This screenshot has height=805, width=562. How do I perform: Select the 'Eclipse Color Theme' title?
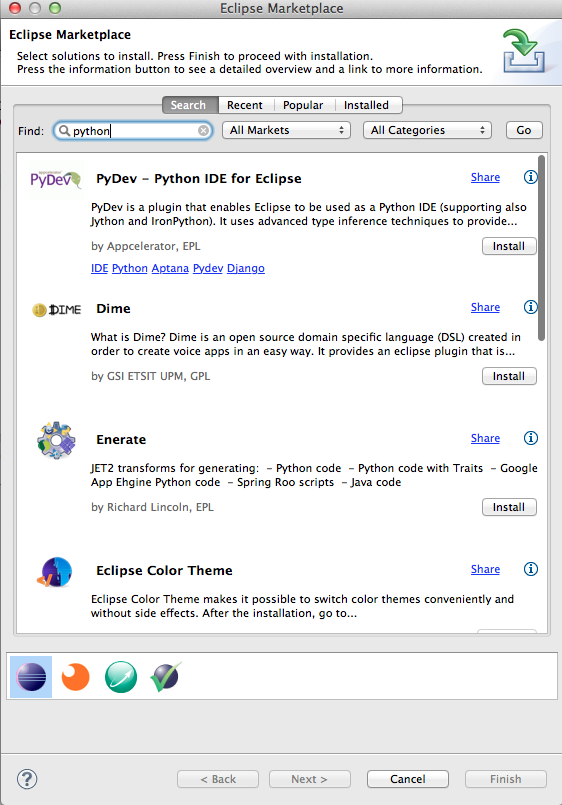[x=164, y=570]
